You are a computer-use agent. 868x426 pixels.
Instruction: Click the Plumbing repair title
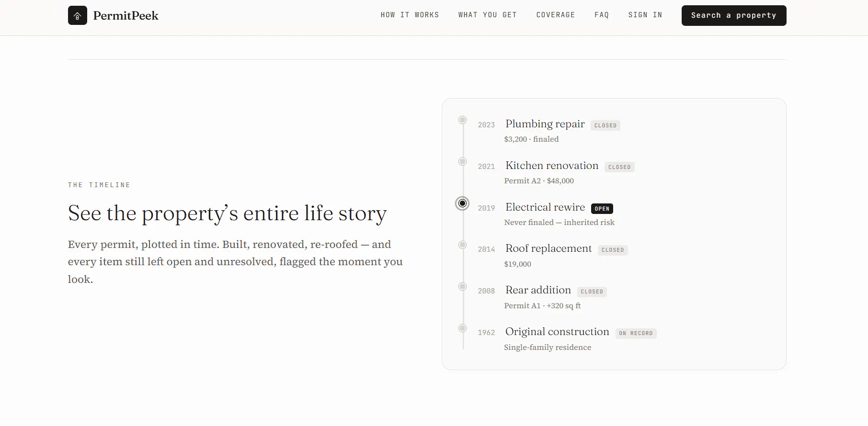(x=545, y=124)
